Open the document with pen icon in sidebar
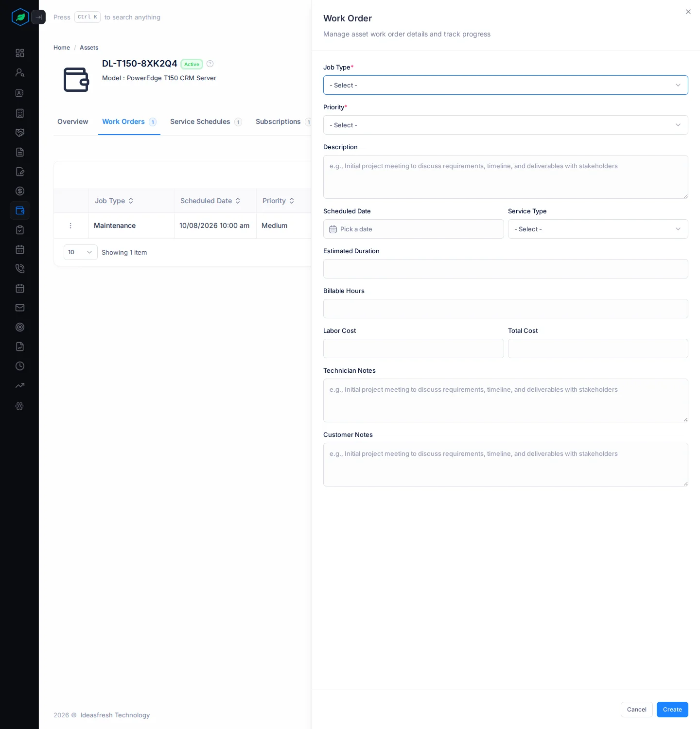The width and height of the screenshot is (700, 729). tap(20, 172)
